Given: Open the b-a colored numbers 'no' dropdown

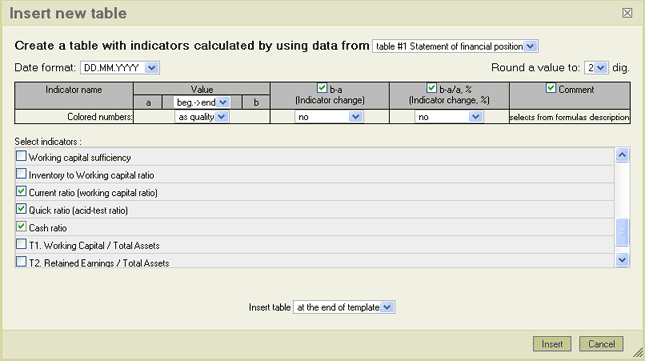Looking at the screenshot, I should [329, 117].
